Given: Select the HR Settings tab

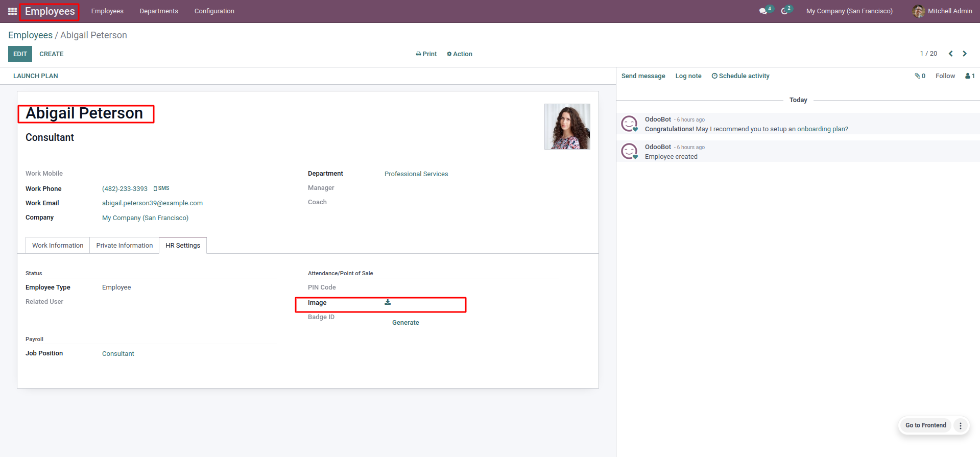Looking at the screenshot, I should (183, 246).
